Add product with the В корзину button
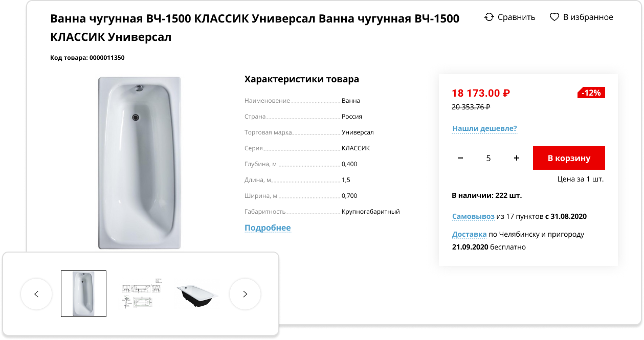 coord(569,158)
